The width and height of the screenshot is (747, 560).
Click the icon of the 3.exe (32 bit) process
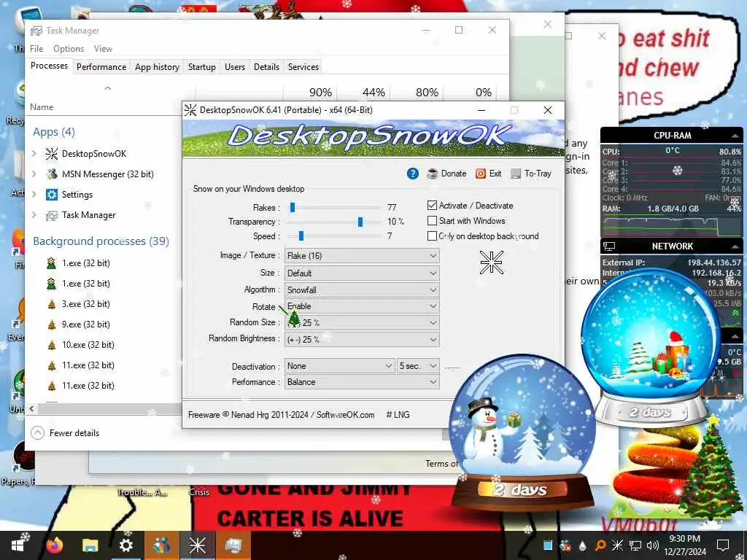52,304
